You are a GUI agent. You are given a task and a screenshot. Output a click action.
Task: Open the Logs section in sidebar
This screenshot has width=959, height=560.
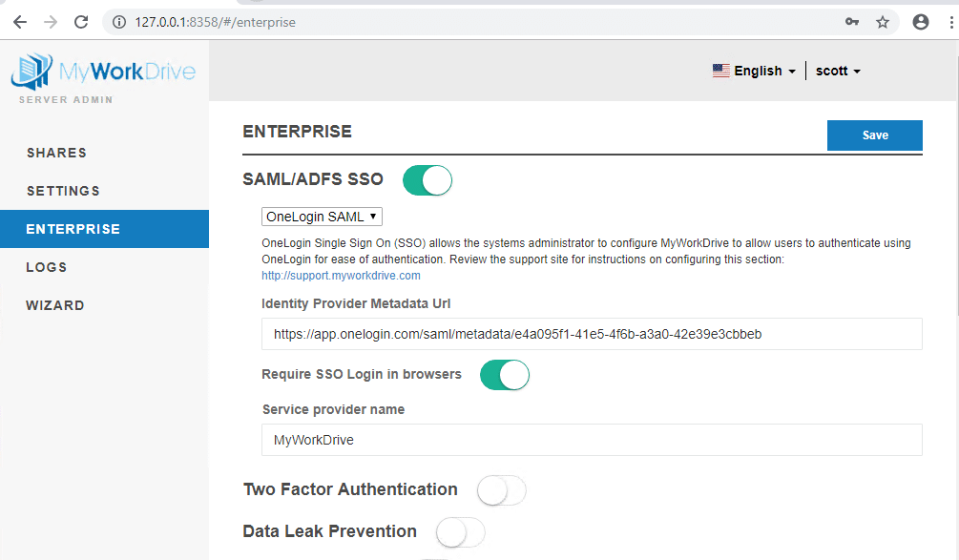click(x=47, y=267)
